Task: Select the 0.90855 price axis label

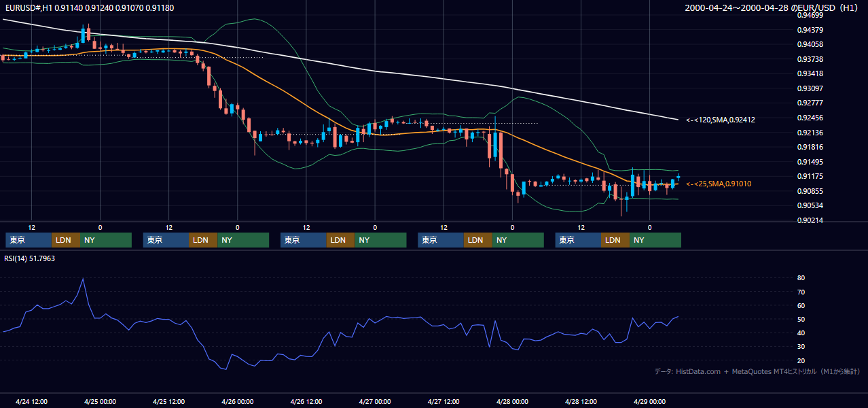Action: 809,191
